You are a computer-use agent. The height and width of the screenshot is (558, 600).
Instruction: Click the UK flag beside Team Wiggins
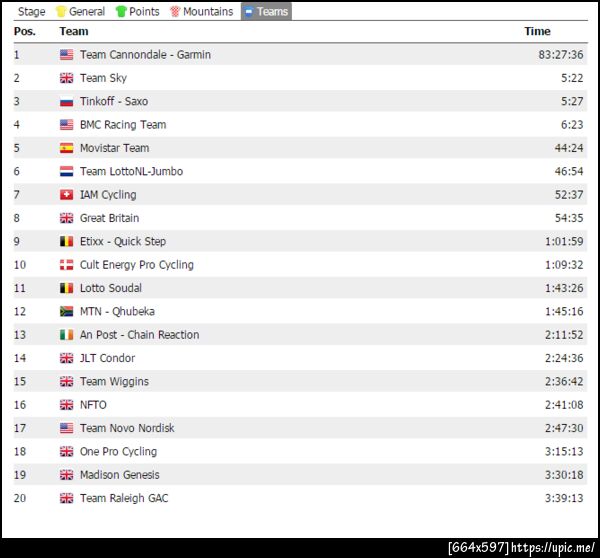(x=67, y=382)
